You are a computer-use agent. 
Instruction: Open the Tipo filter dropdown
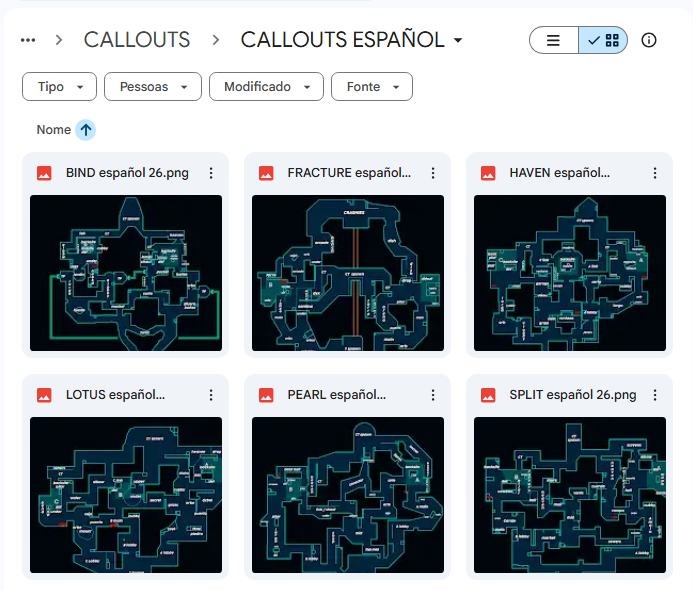[x=59, y=87]
